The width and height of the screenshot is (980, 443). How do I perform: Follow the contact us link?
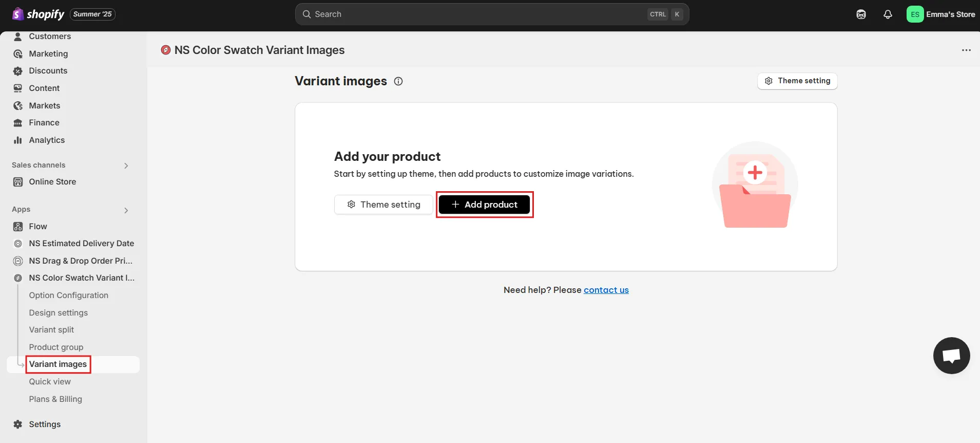point(606,290)
